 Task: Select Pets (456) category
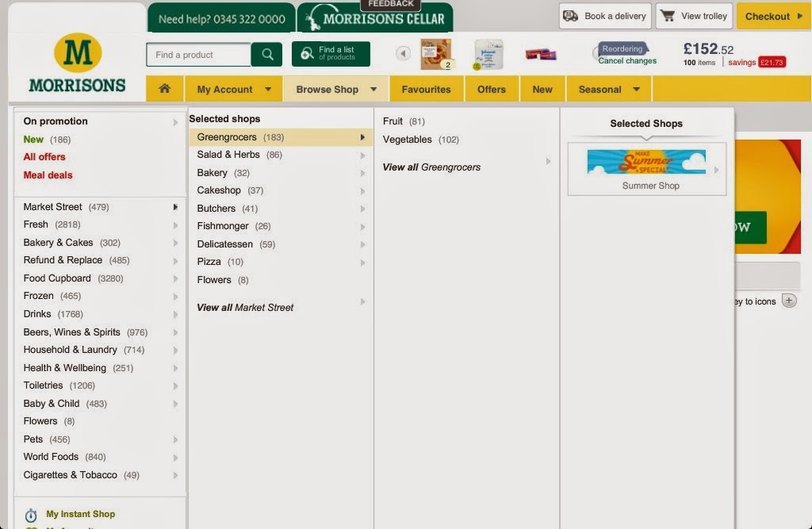coord(101,439)
